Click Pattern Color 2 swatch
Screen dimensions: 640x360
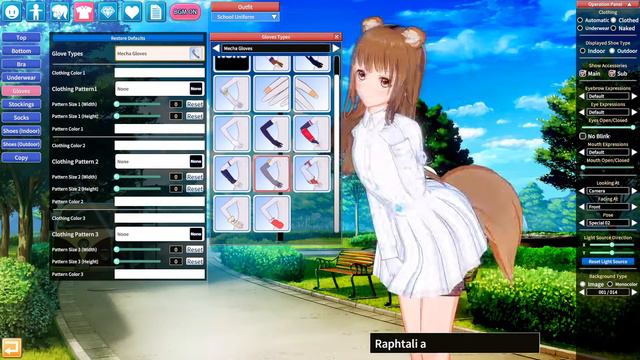click(160, 202)
